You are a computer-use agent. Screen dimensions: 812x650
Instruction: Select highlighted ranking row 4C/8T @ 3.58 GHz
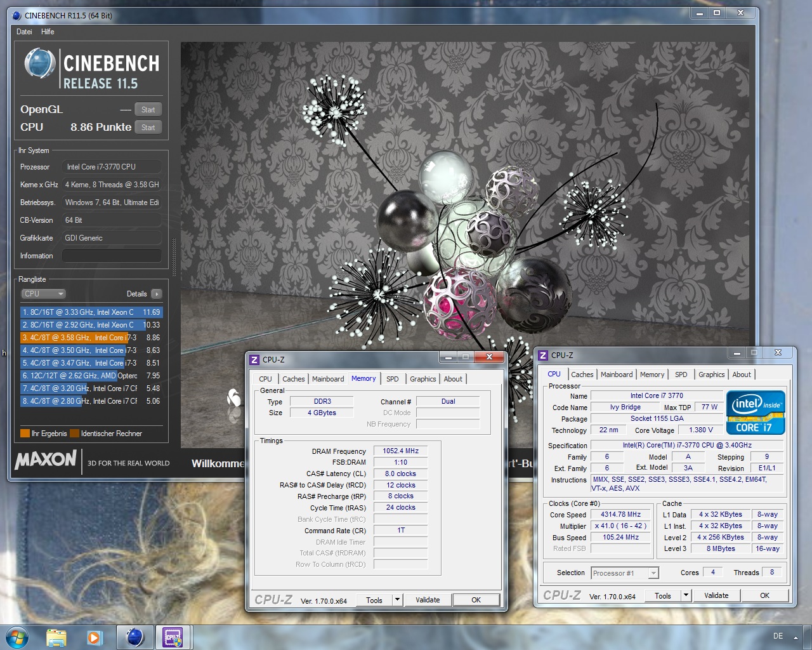click(x=91, y=338)
